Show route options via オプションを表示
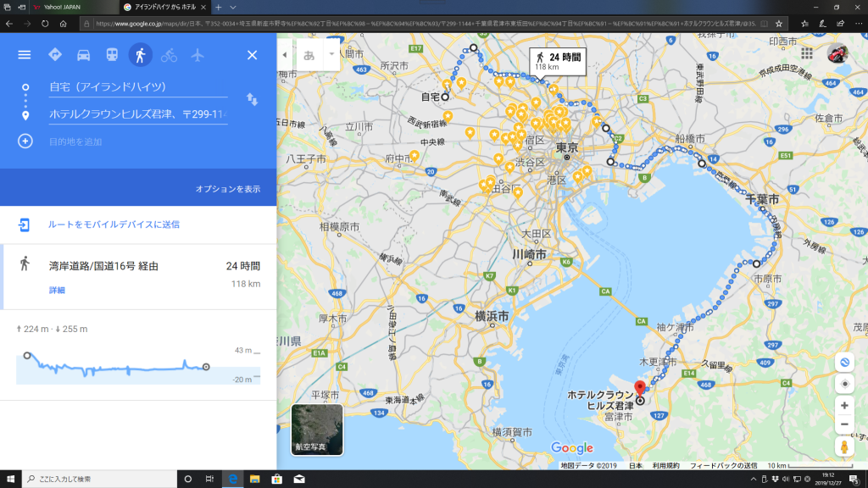The width and height of the screenshot is (868, 488). (x=227, y=189)
